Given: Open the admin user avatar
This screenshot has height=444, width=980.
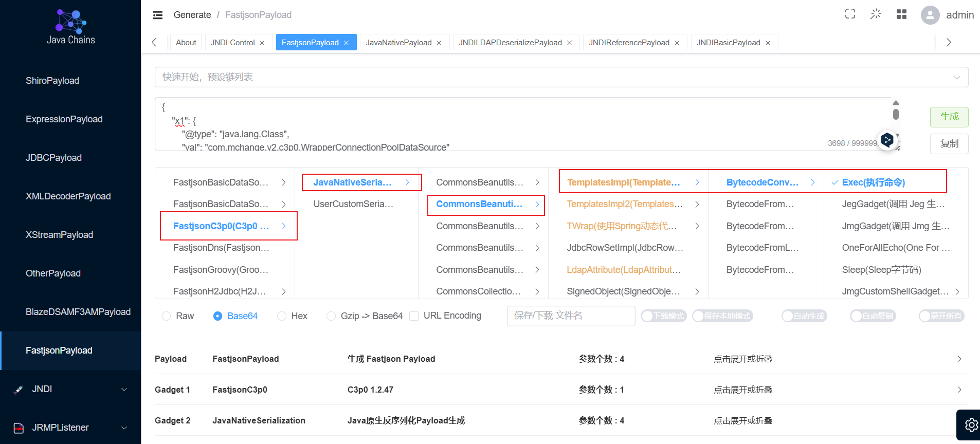Looking at the screenshot, I should click(x=930, y=15).
